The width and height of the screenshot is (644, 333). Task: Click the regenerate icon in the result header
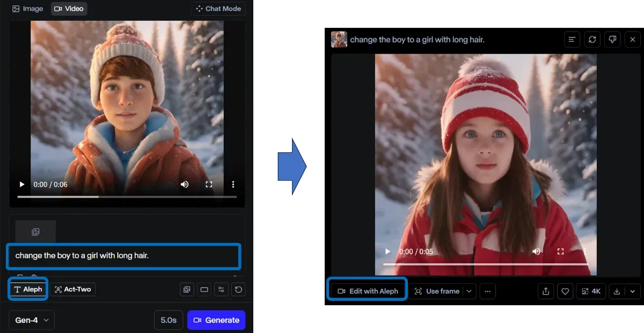coord(592,40)
